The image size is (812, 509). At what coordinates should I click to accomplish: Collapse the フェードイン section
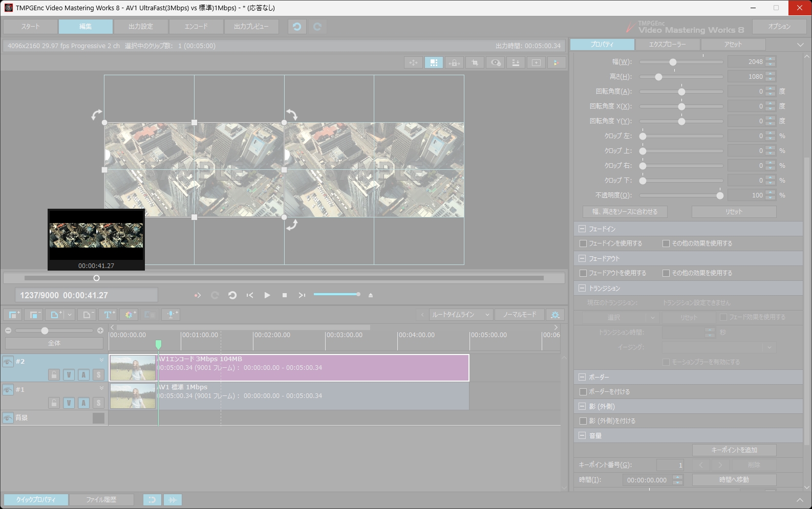[582, 229]
